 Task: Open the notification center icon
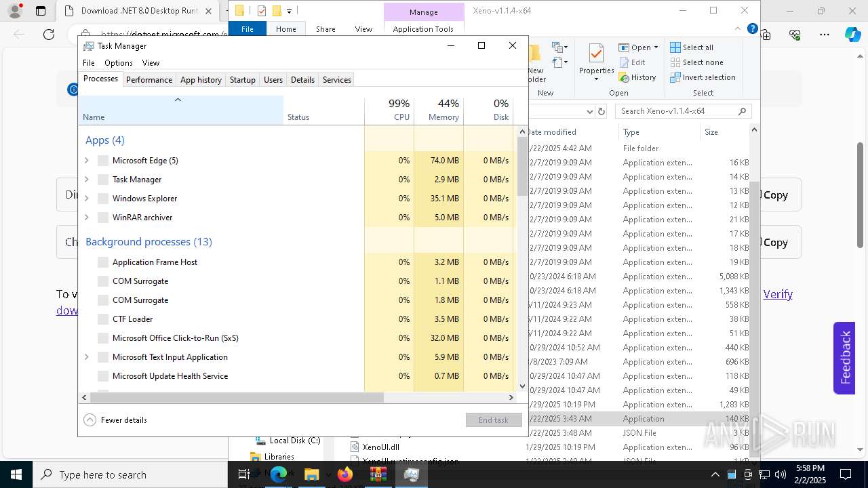(846, 474)
